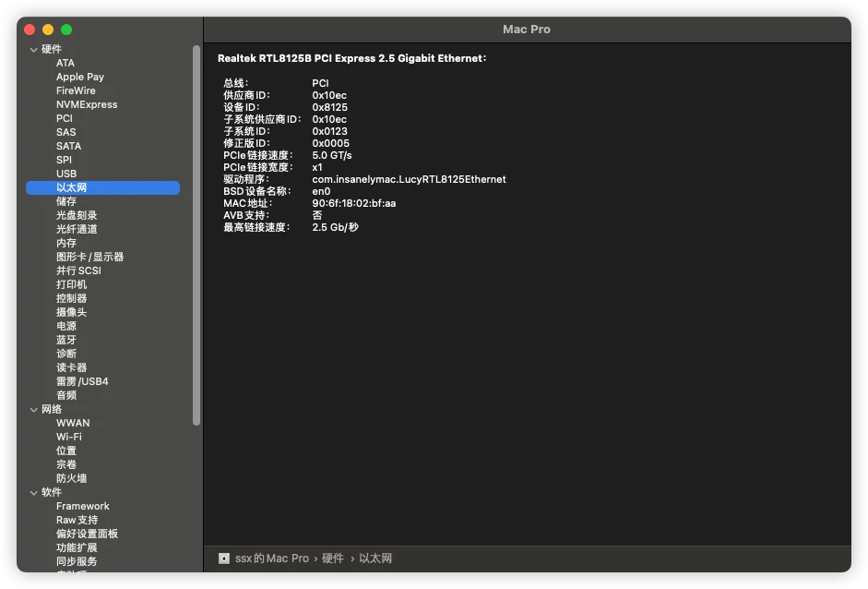Click the yellow minimize window button
The image size is (868, 589).
[x=48, y=30]
